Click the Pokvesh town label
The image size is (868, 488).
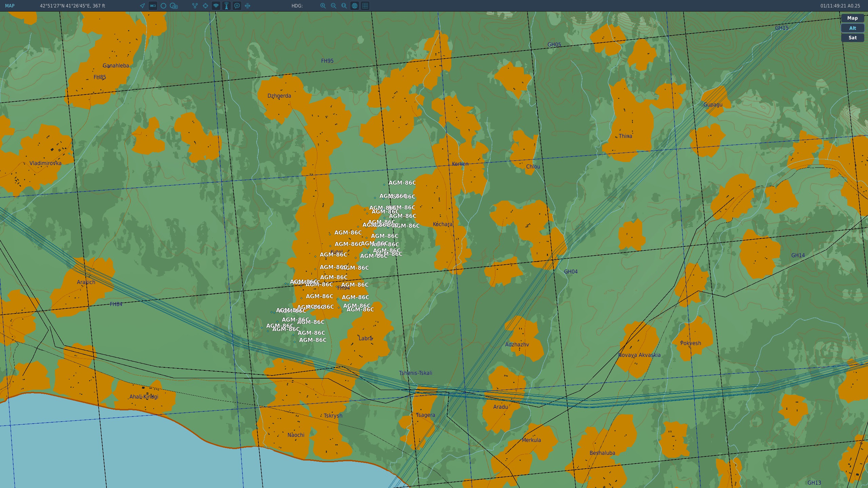point(691,343)
